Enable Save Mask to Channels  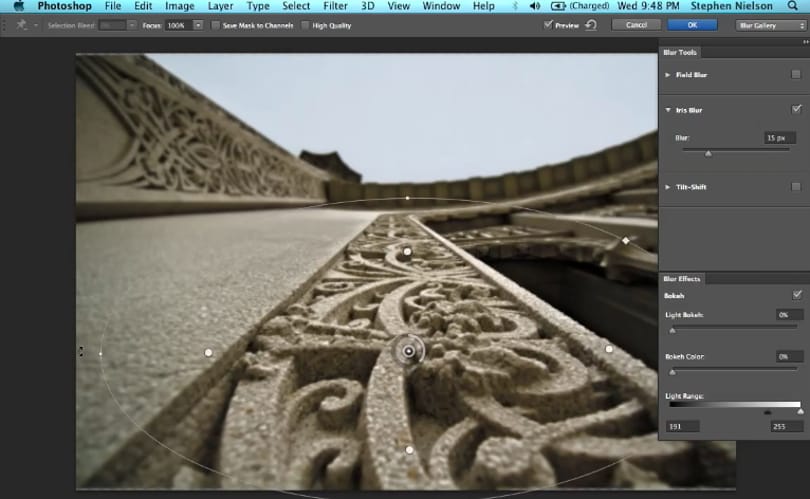click(x=215, y=25)
